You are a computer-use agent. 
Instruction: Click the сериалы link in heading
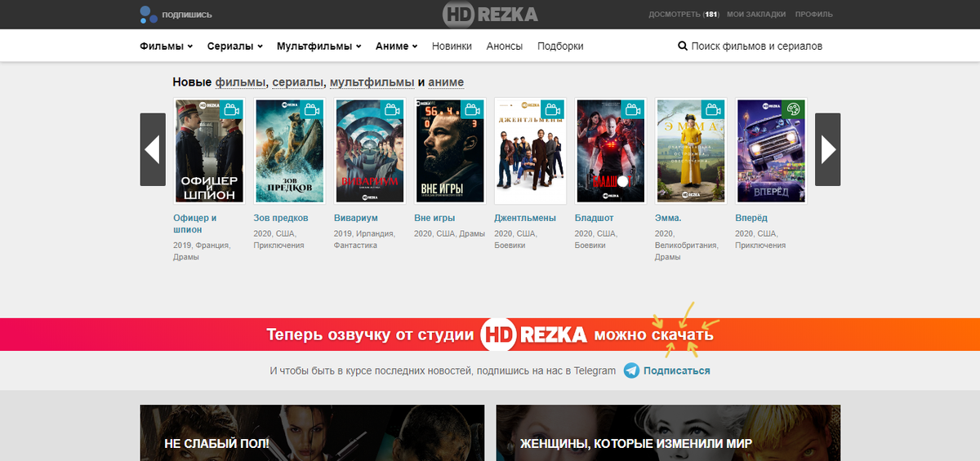(298, 82)
